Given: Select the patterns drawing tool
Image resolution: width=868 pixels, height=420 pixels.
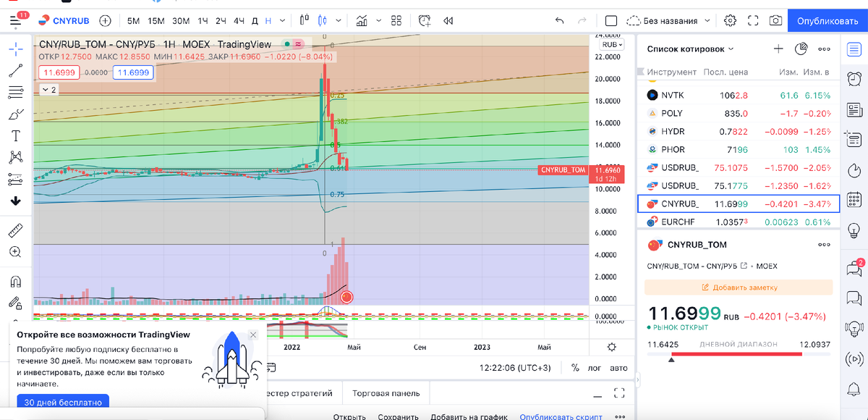Looking at the screenshot, I should pos(15,157).
